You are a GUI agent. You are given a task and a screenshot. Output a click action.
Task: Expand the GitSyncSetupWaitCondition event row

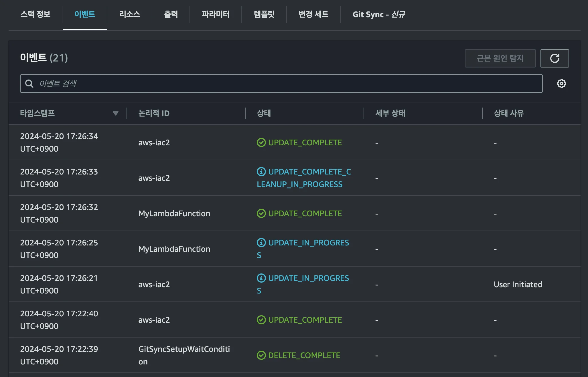point(184,355)
